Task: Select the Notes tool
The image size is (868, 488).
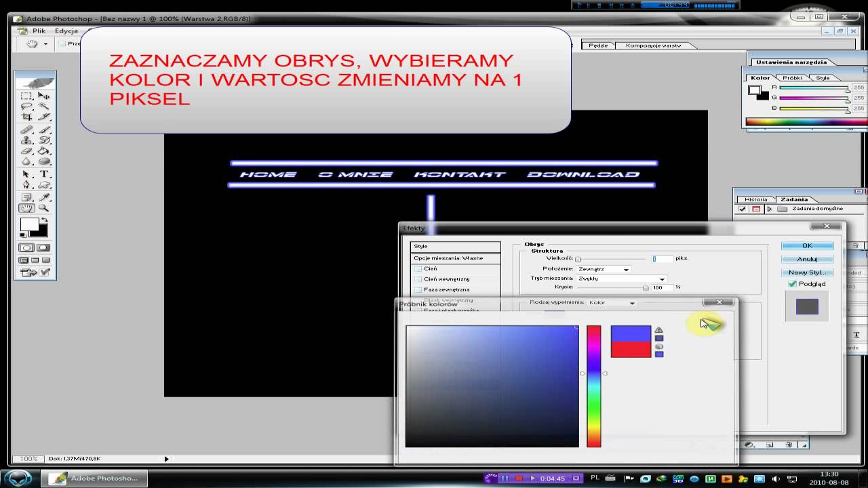Action: tap(26, 197)
